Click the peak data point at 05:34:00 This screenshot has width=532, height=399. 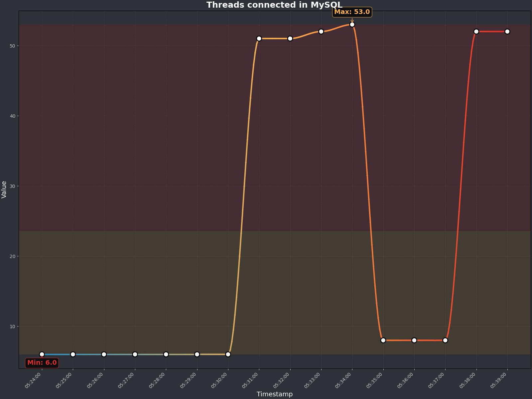point(352,25)
